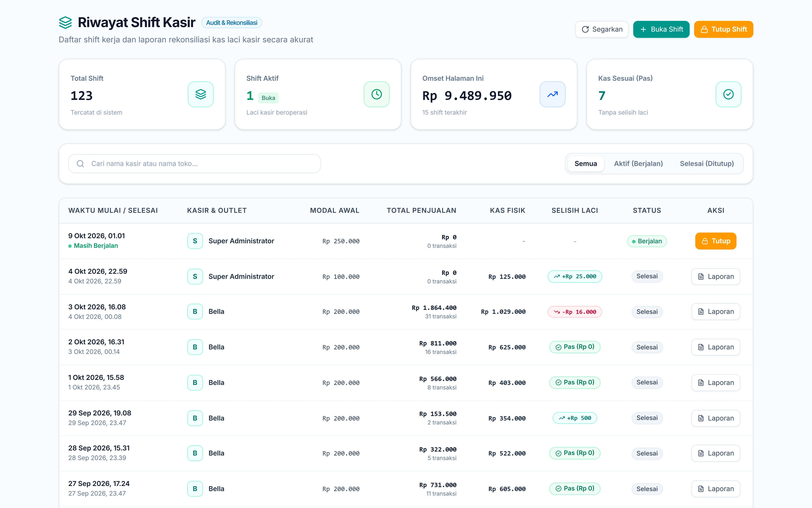Click the Rp 1.029.000 kas fisik value
The image size is (812, 508).
tap(503, 312)
